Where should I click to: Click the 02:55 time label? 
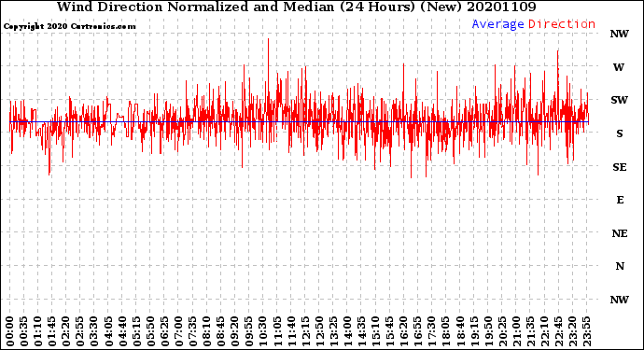pyautogui.click(x=80, y=331)
